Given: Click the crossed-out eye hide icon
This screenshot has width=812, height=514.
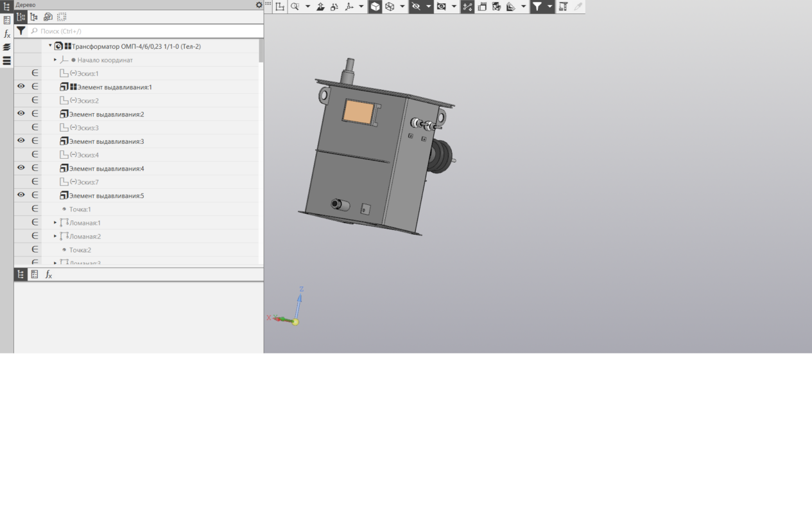Looking at the screenshot, I should pyautogui.click(x=416, y=7).
